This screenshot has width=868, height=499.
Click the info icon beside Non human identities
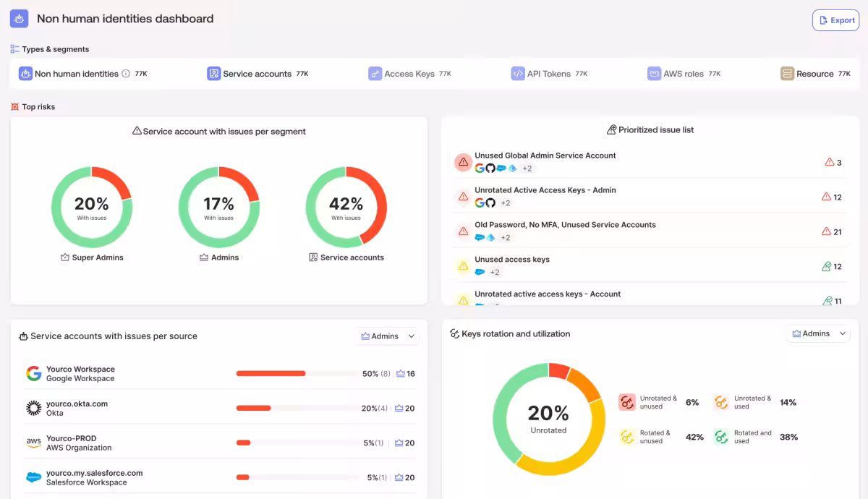tap(126, 74)
